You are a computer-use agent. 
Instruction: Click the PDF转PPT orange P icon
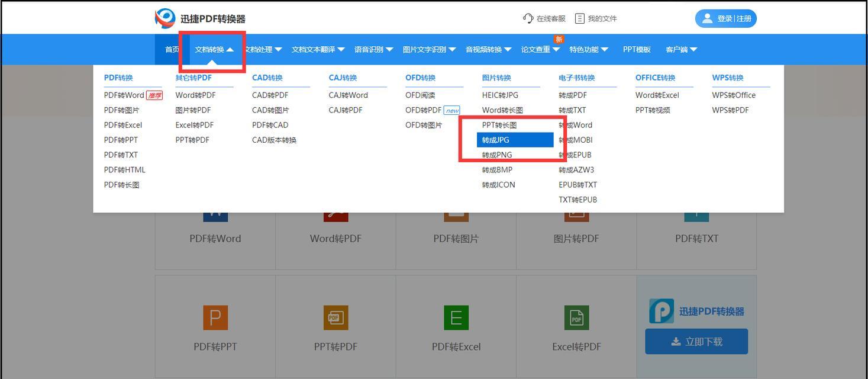pyautogui.click(x=215, y=318)
